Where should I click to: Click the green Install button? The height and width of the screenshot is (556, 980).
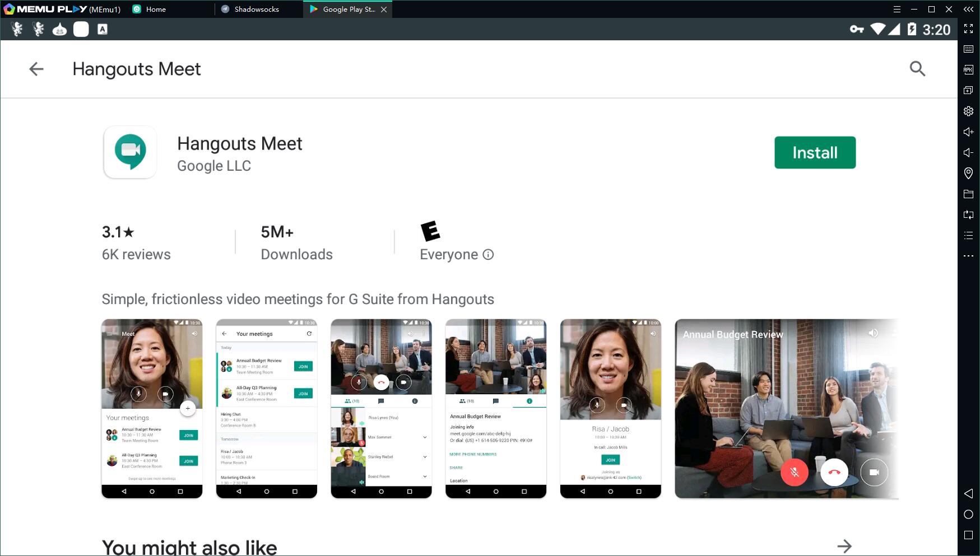815,152
